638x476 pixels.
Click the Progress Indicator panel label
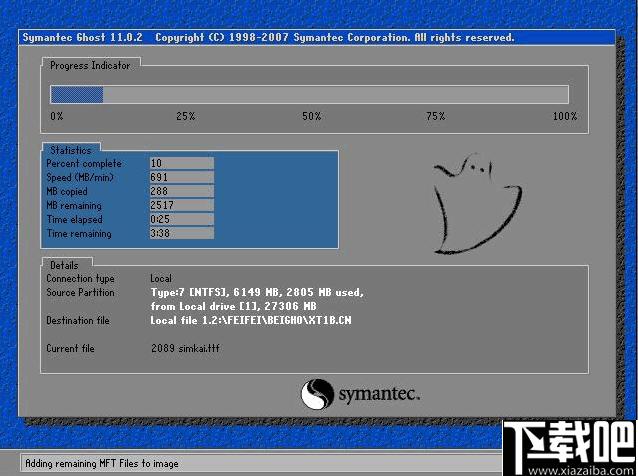[x=90, y=66]
